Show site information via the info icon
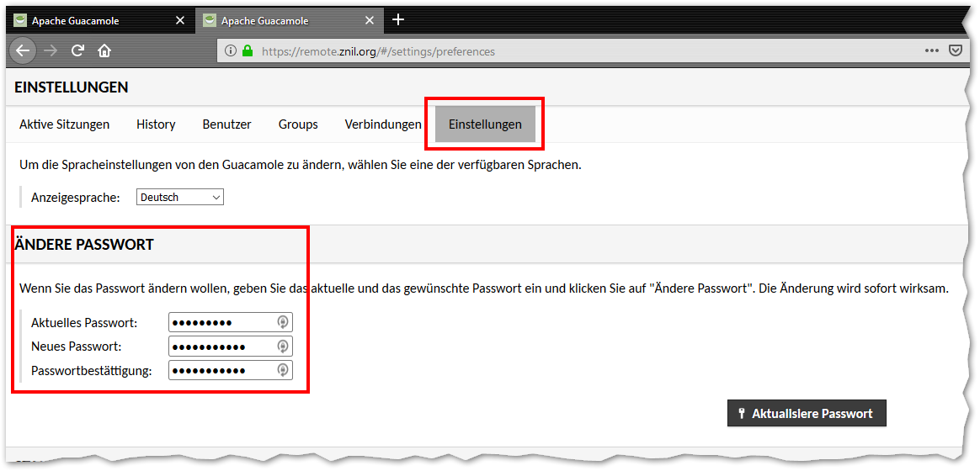Screen dimensions: 980x471 231,51
